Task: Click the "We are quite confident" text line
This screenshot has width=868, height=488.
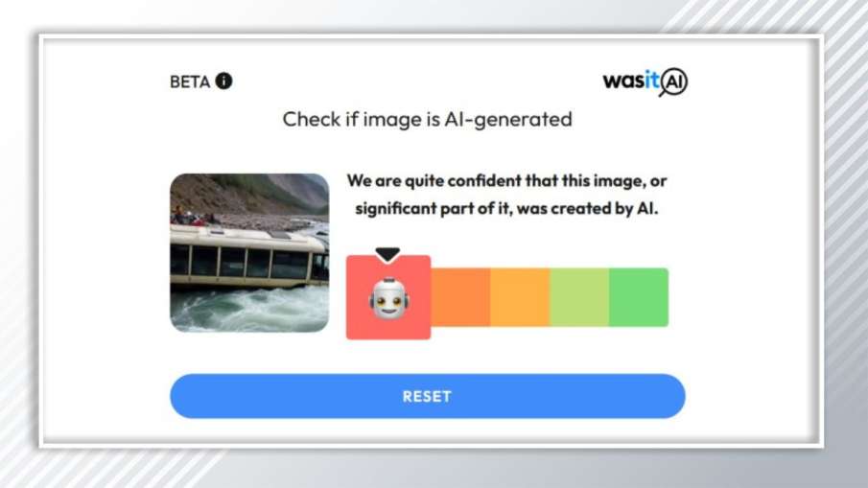Action: [506, 181]
